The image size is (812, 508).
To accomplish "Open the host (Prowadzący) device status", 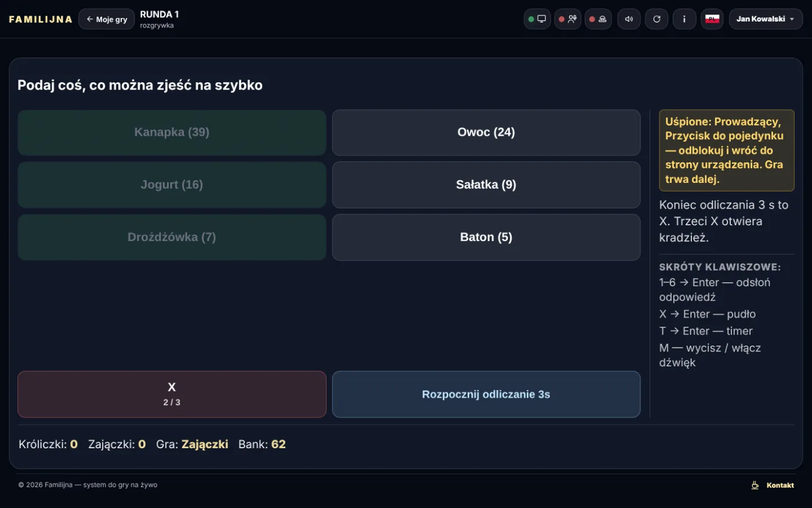I will (x=568, y=19).
